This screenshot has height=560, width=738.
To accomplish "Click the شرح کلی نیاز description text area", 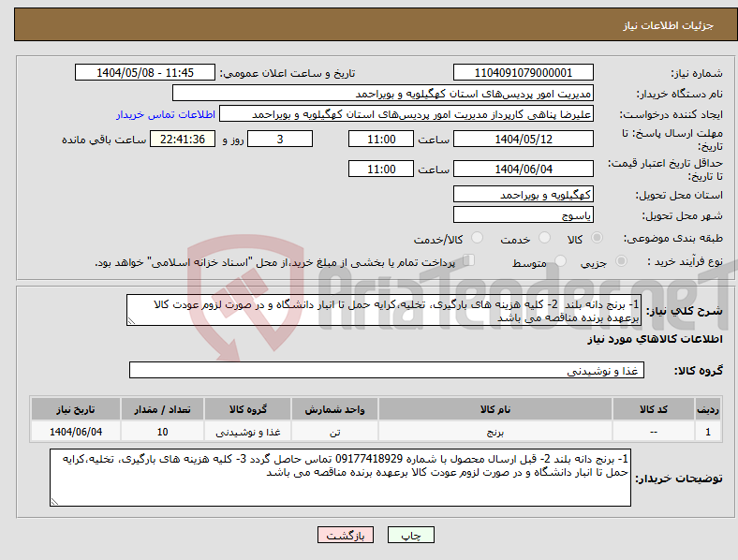I will pyautogui.click(x=384, y=310).
